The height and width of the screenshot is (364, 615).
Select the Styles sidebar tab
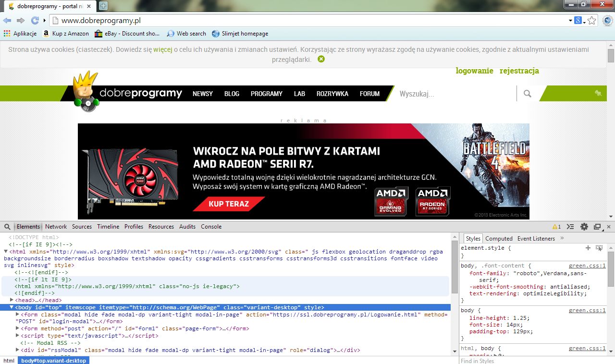473,239
